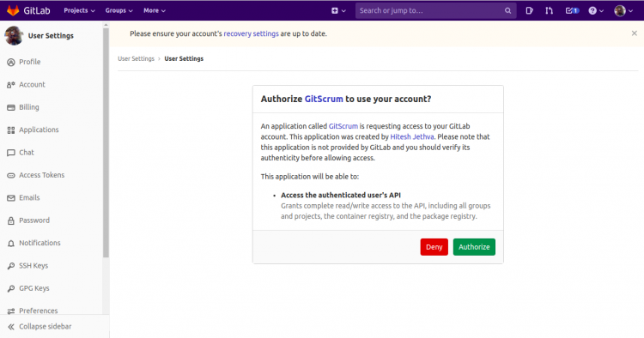Open Hitesh Jethva's profile link
Viewport: 644px width, 338px height.
coord(412,137)
